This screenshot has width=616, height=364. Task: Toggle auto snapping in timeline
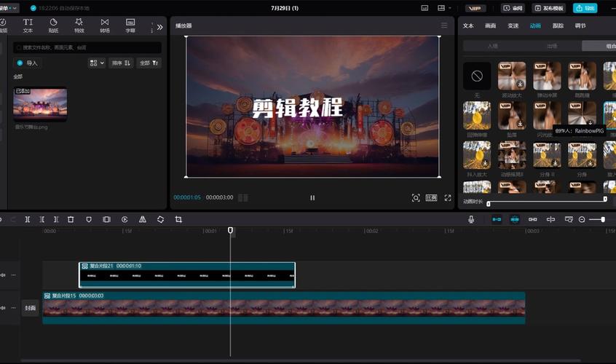tap(515, 220)
